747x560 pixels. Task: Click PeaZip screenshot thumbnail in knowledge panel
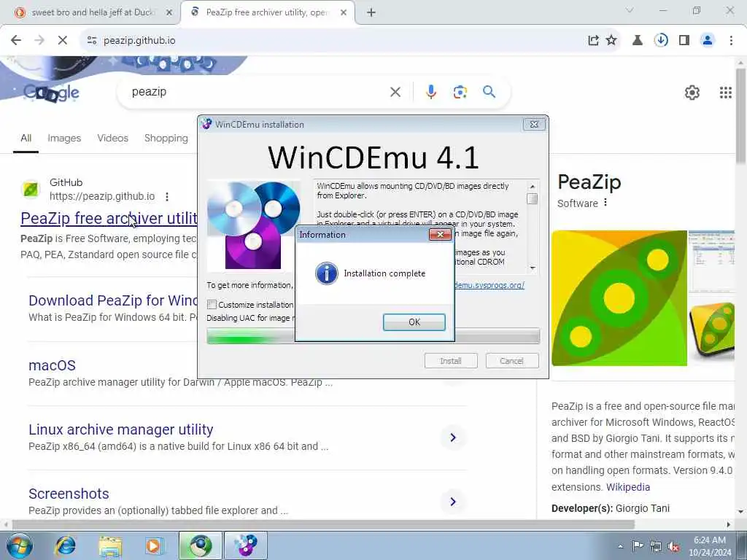coord(712,262)
